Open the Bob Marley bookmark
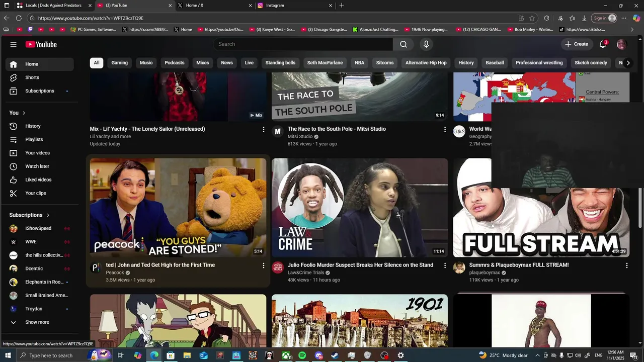Screen dimensions: 644x362 pos(530,30)
